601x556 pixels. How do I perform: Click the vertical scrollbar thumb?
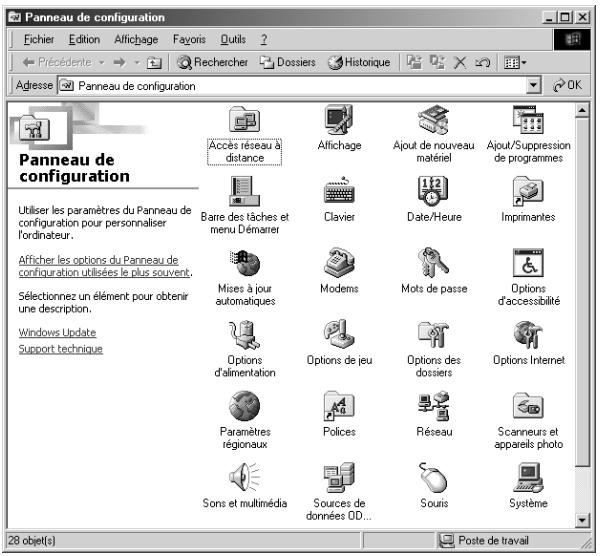582,292
